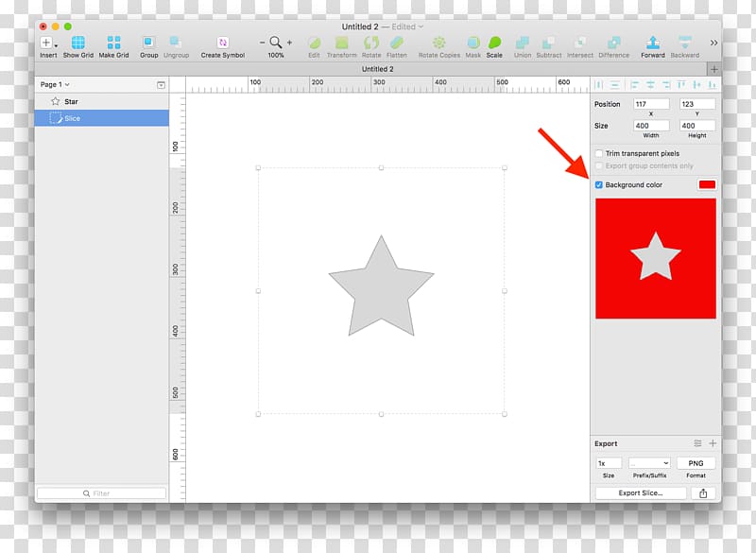This screenshot has height=553, width=756.
Task: Align layers to the right edge
Action: coord(666,85)
